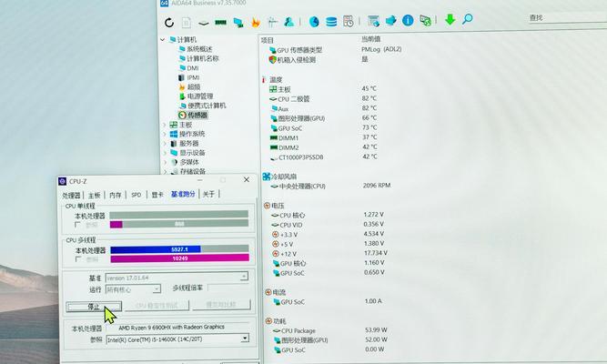Click the CPU-Z logo in its title bar
Image resolution: width=607 pixels, height=364 pixels.
[62, 181]
